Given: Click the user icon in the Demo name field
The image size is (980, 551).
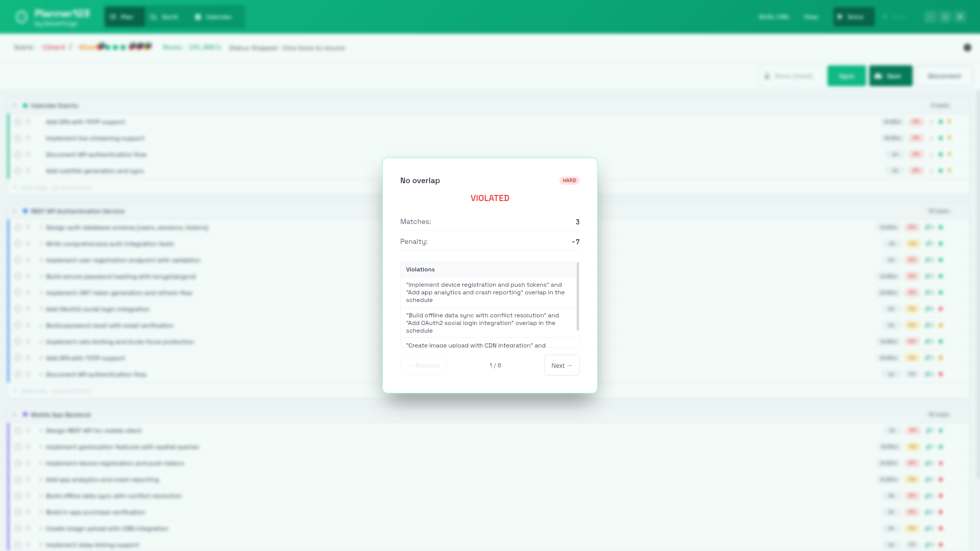Looking at the screenshot, I should point(768,76).
